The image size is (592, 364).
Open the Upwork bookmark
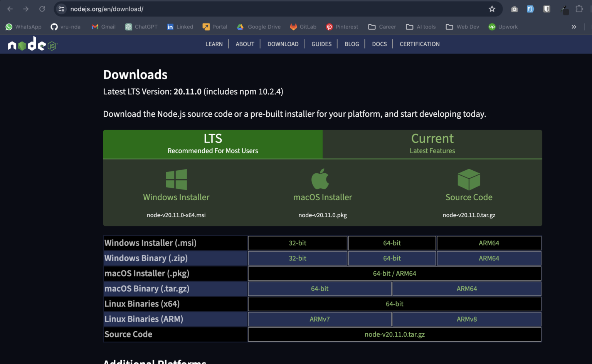point(503,27)
